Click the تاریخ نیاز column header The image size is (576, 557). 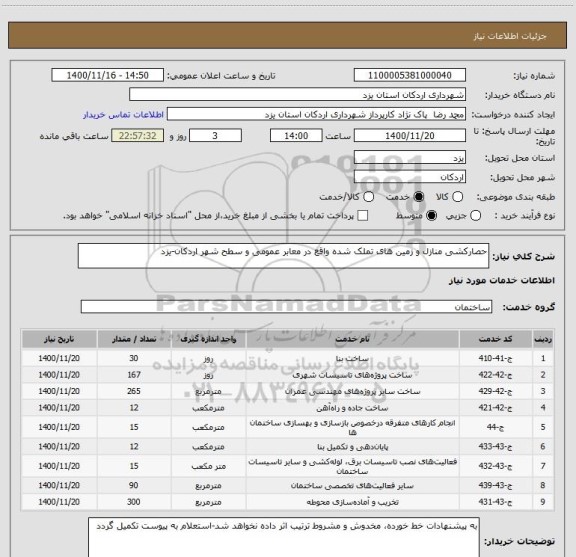click(59, 339)
